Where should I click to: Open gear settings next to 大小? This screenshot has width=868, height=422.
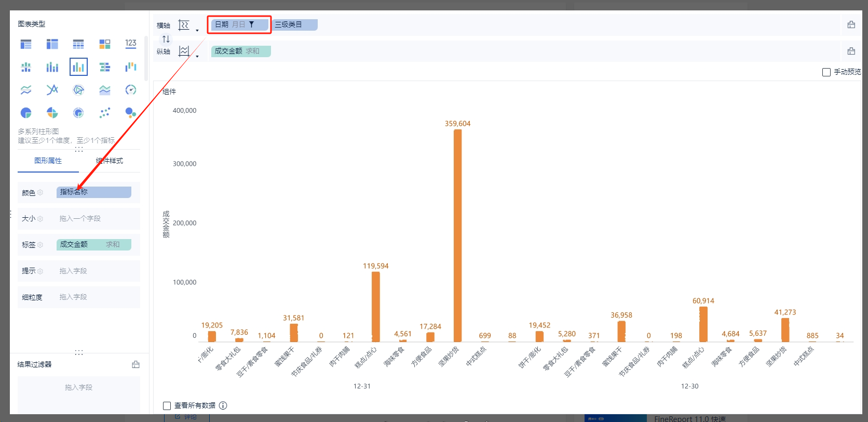tap(40, 219)
